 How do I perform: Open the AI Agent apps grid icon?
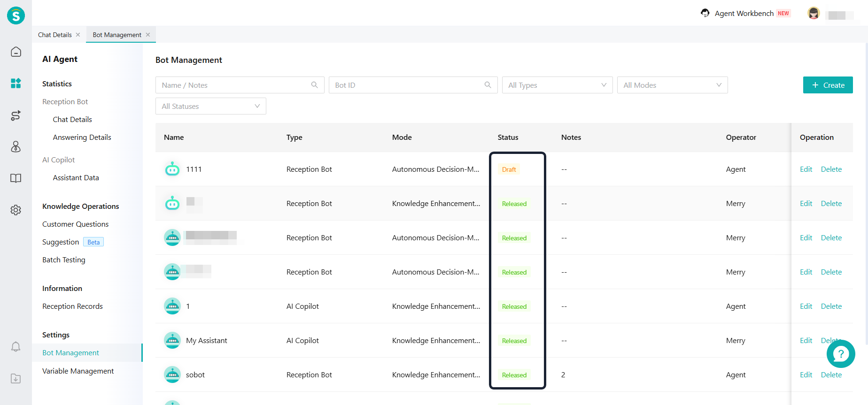tap(16, 84)
